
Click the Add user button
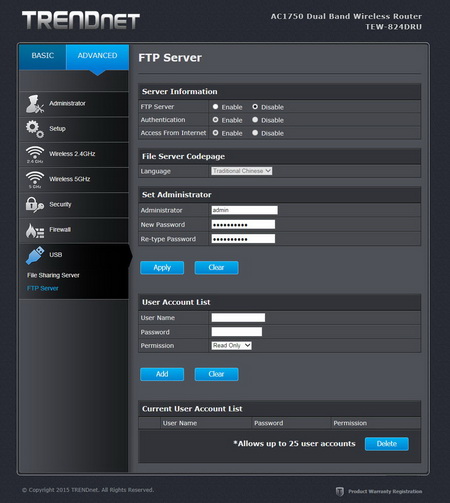(162, 374)
